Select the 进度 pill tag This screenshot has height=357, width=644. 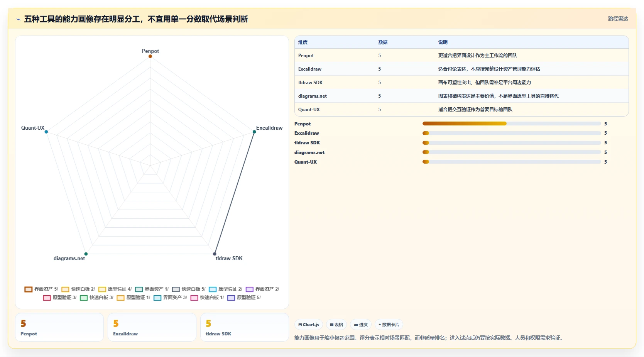coord(361,325)
